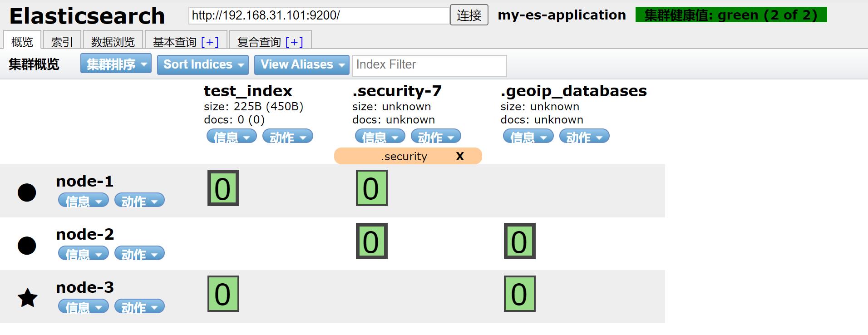Viewport: 868px width, 335px height.
Task: Click test_index docs: 0 (0) text
Action: [234, 119]
